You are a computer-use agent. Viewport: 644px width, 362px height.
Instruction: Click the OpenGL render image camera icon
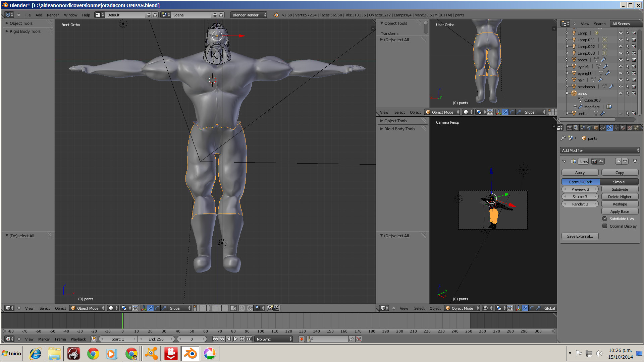pos(270,308)
